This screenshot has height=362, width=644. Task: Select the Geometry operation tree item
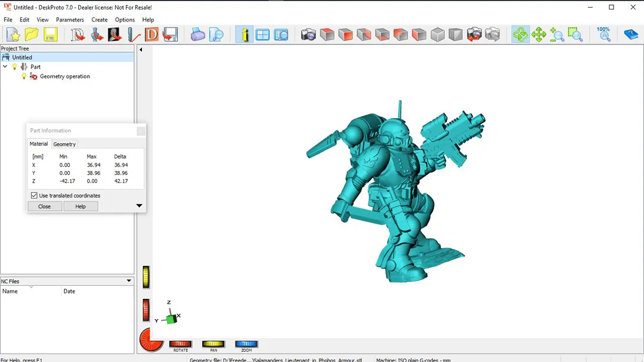click(65, 76)
